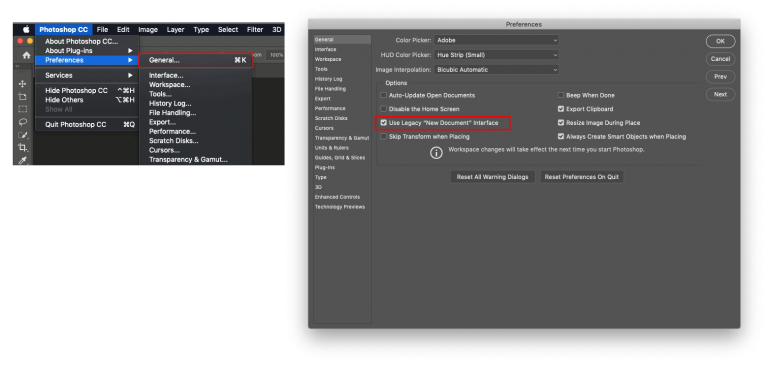Click the Next button

click(x=720, y=94)
